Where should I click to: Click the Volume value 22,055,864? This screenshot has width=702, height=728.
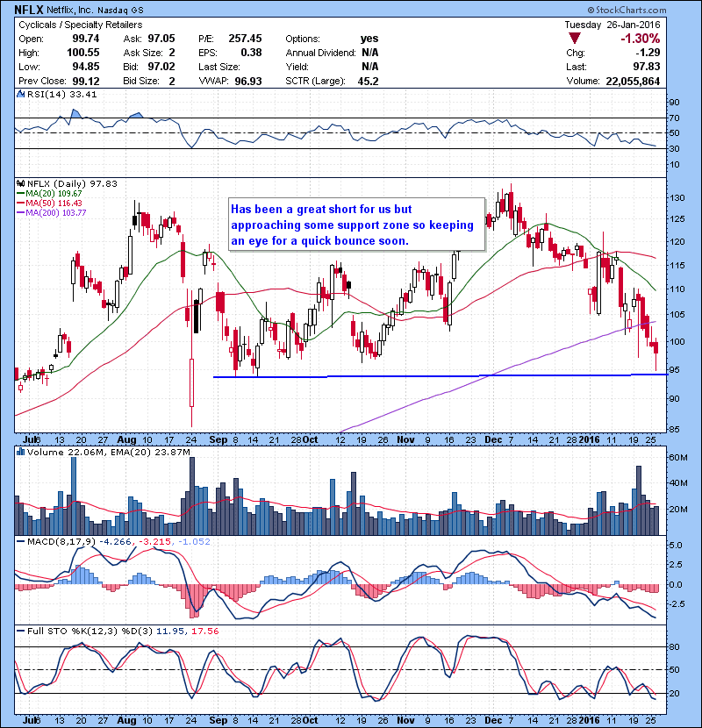pos(633,82)
